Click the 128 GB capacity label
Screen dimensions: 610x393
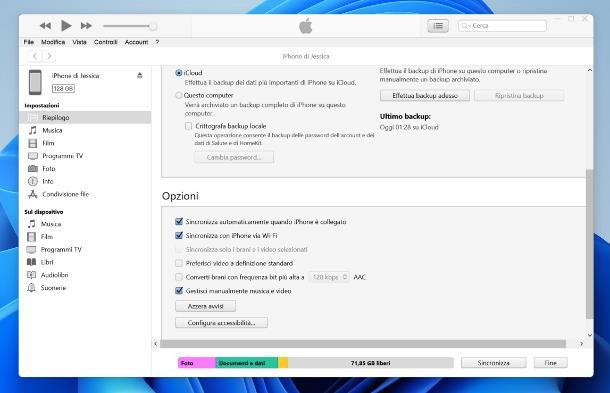63,89
